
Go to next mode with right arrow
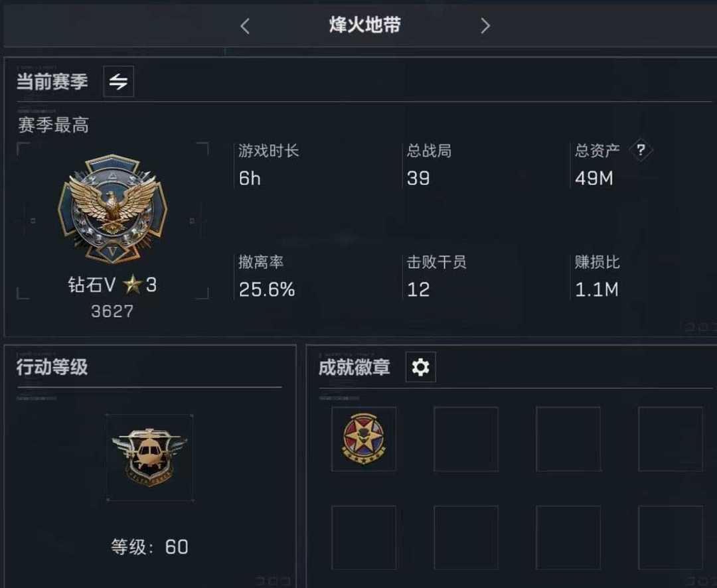485,26
